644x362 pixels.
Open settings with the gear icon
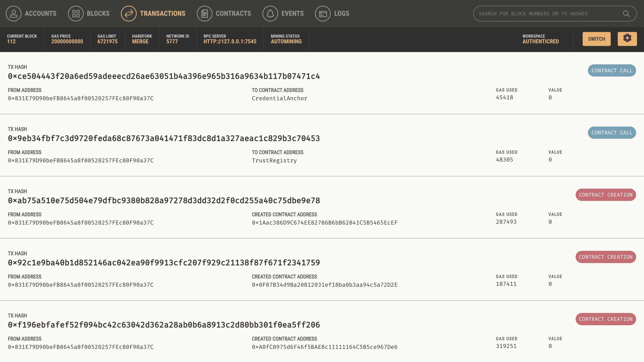pyautogui.click(x=627, y=39)
